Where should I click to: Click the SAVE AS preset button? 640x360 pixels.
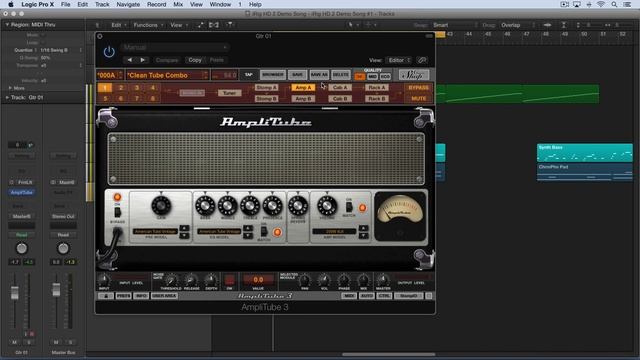[x=319, y=75]
